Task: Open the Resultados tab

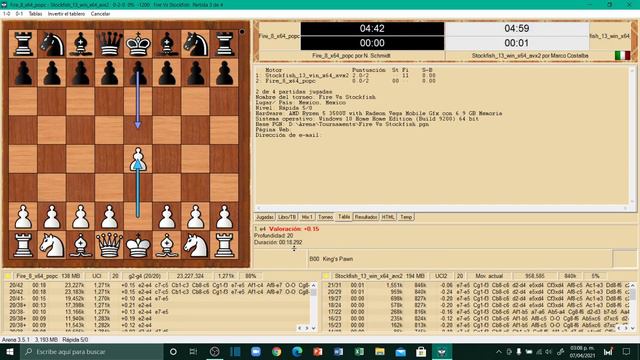Action: pos(366,217)
